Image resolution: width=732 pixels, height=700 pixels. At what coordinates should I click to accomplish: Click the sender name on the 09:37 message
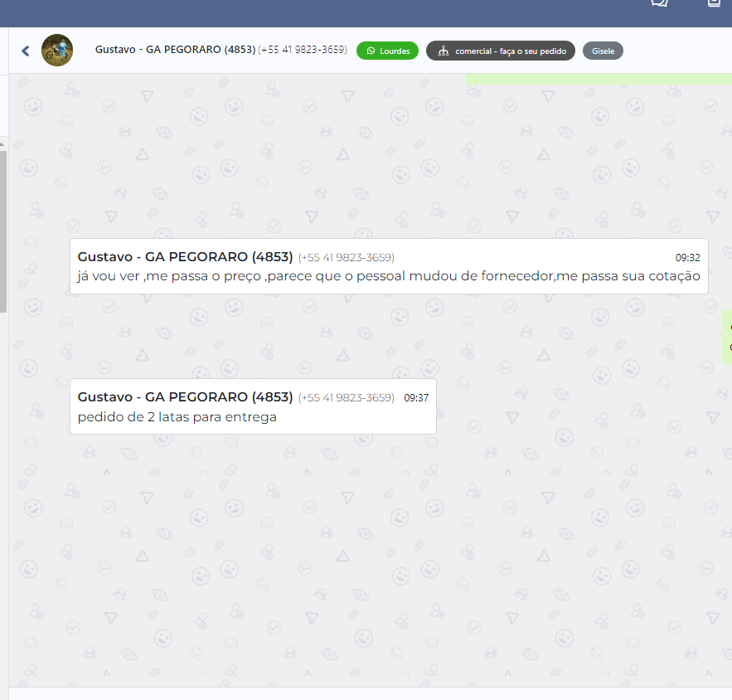pos(185,397)
